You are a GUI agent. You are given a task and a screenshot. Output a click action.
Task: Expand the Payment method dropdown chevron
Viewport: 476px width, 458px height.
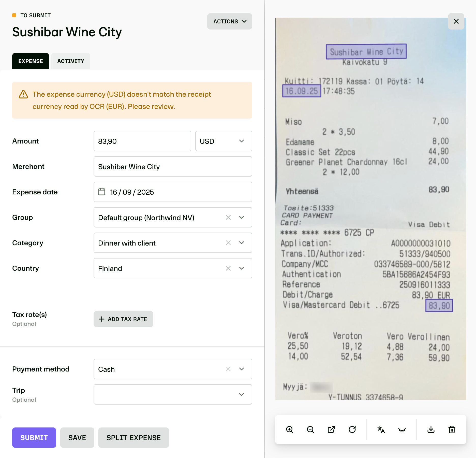coord(242,369)
